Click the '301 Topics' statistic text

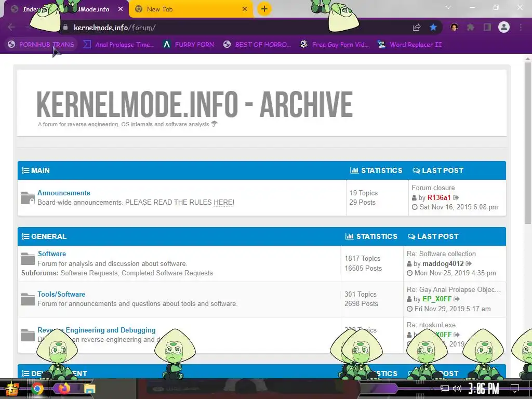click(361, 295)
